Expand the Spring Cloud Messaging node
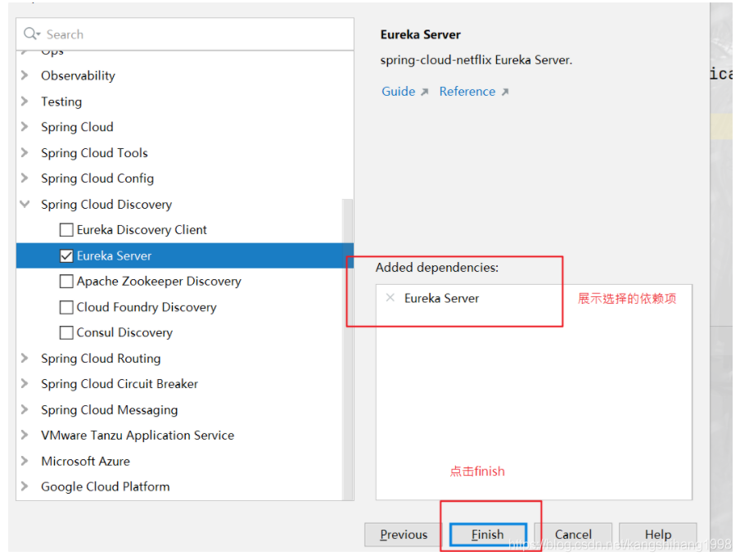 pos(25,409)
